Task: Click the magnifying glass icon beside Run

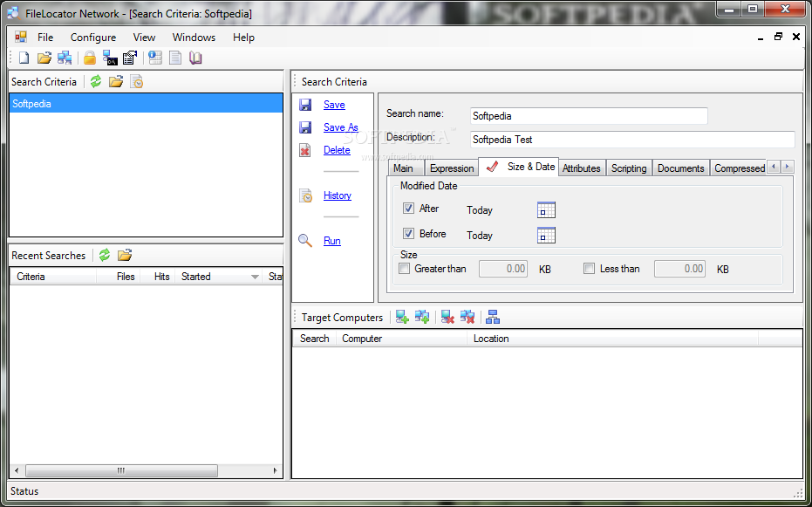Action: pyautogui.click(x=305, y=241)
